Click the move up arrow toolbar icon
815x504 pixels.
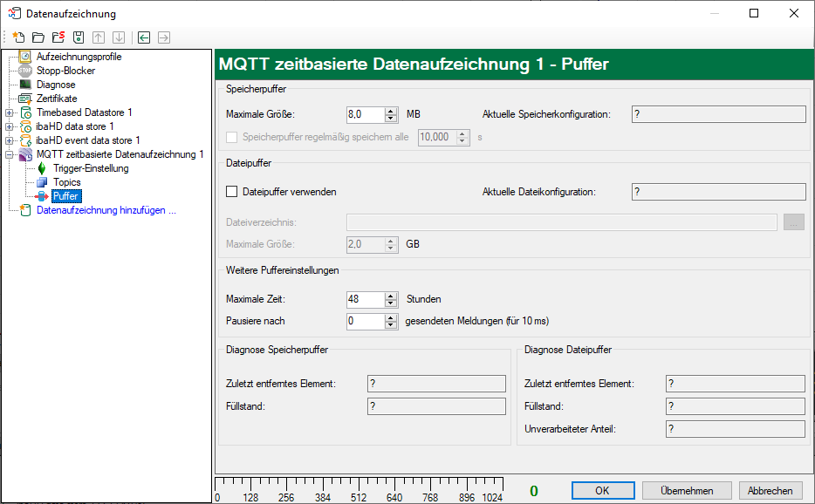pyautogui.click(x=99, y=37)
